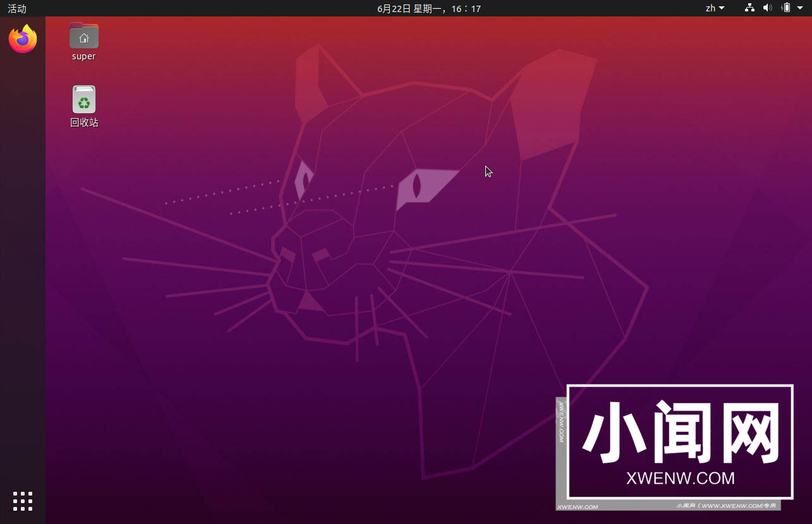Image resolution: width=812 pixels, height=524 pixels.
Task: Expand the system menu arrow
Action: pos(800,8)
